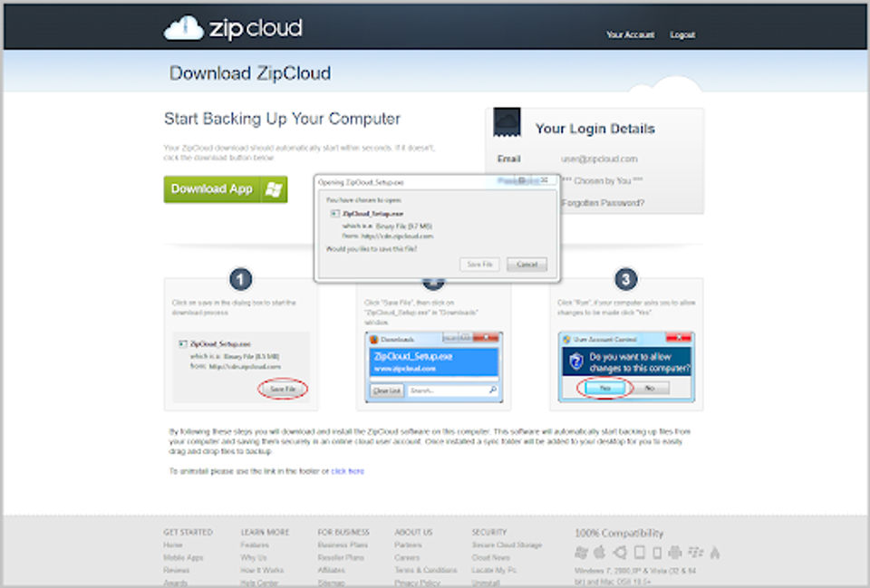870x588 pixels.
Task: Open Mobile Apps link in footer
Action: pos(183,557)
